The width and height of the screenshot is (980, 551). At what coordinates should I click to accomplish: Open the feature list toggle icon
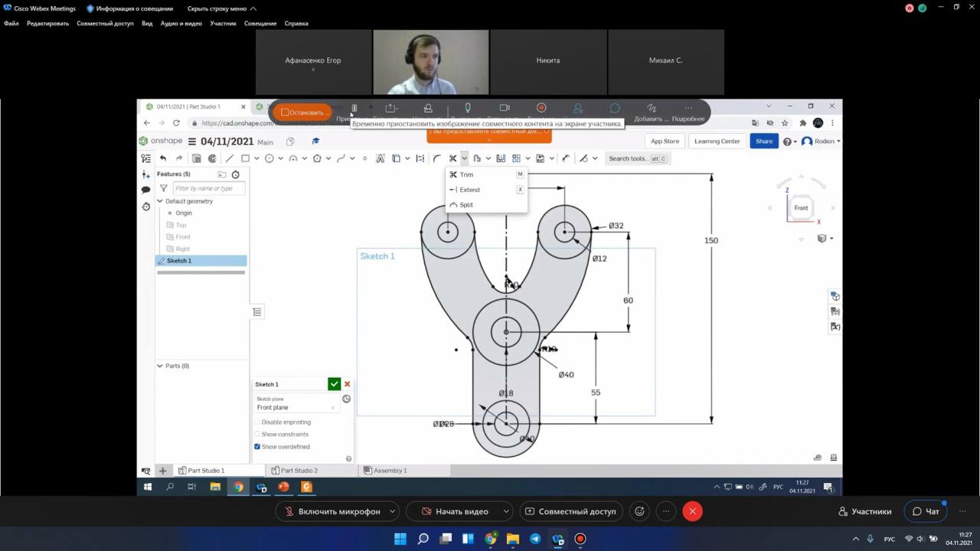pos(145,158)
